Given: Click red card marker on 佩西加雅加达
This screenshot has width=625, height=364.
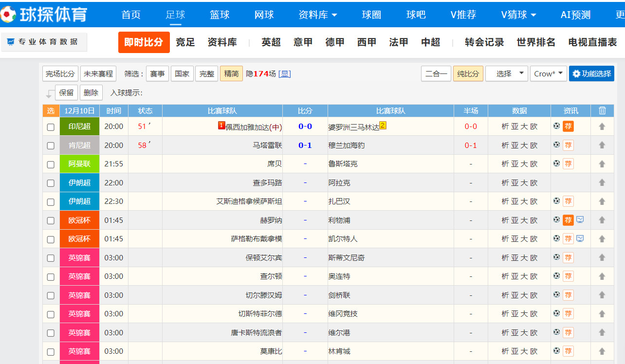Looking at the screenshot, I should [221, 126].
